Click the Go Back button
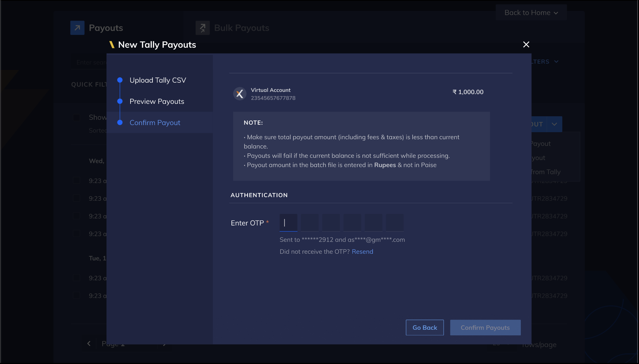639x364 pixels. 425,328
